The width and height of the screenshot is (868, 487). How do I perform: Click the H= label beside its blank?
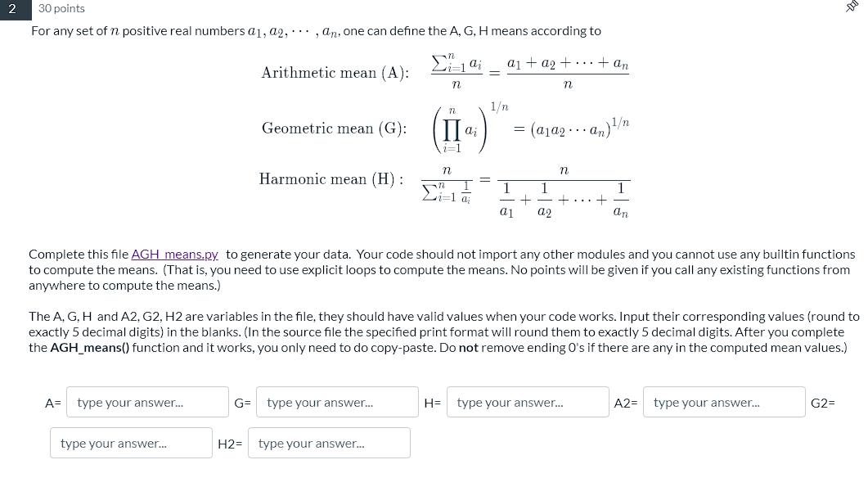[431, 402]
